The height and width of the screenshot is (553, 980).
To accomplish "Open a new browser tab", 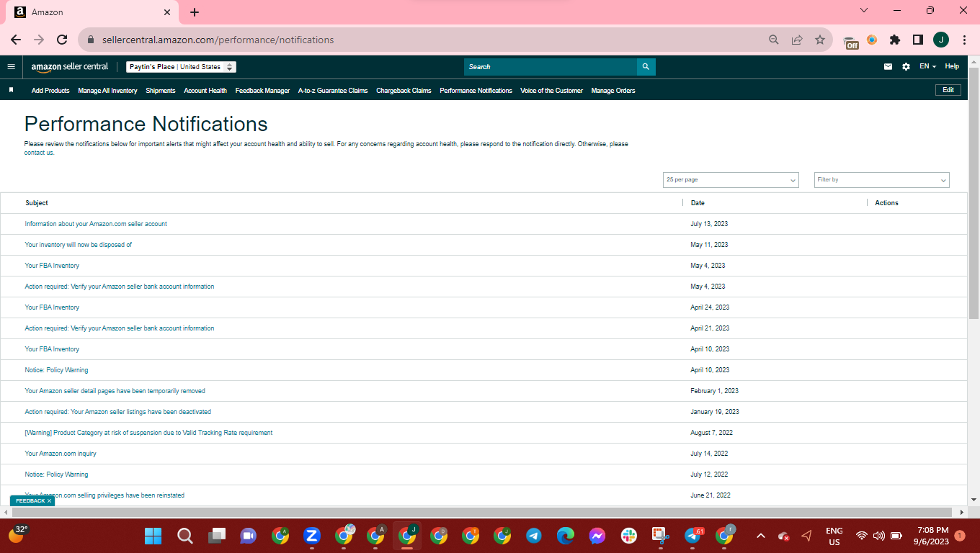I will [195, 12].
